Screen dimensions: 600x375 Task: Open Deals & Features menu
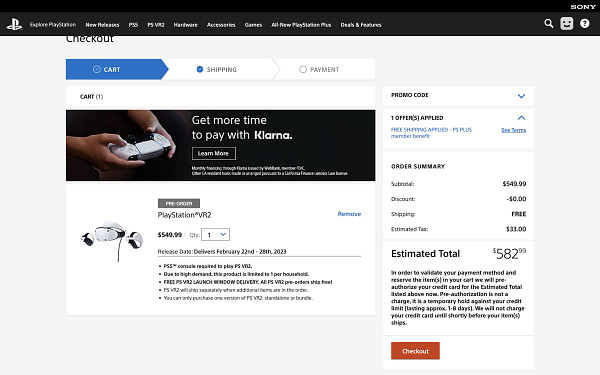click(361, 25)
